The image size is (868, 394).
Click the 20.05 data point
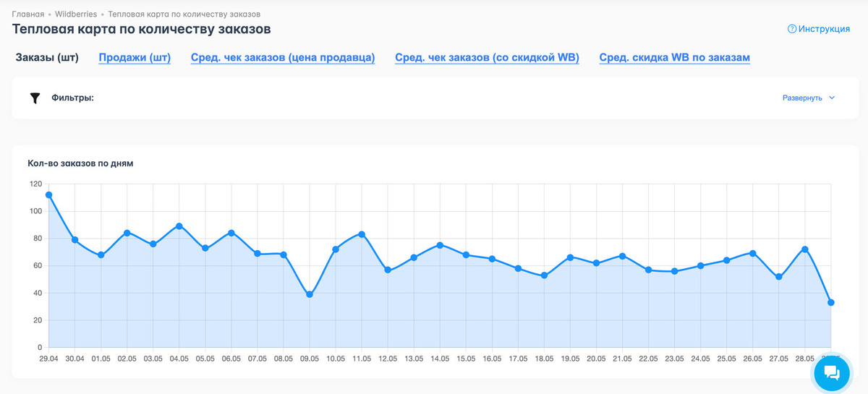coord(596,263)
